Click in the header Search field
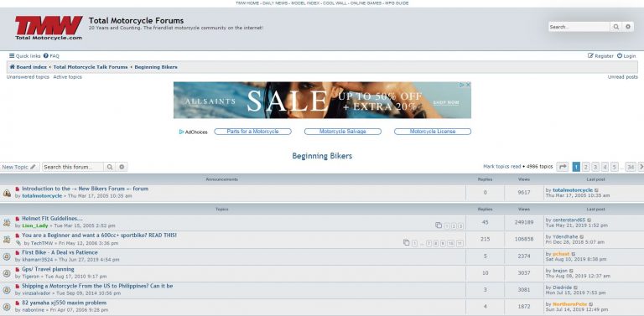 (579, 27)
